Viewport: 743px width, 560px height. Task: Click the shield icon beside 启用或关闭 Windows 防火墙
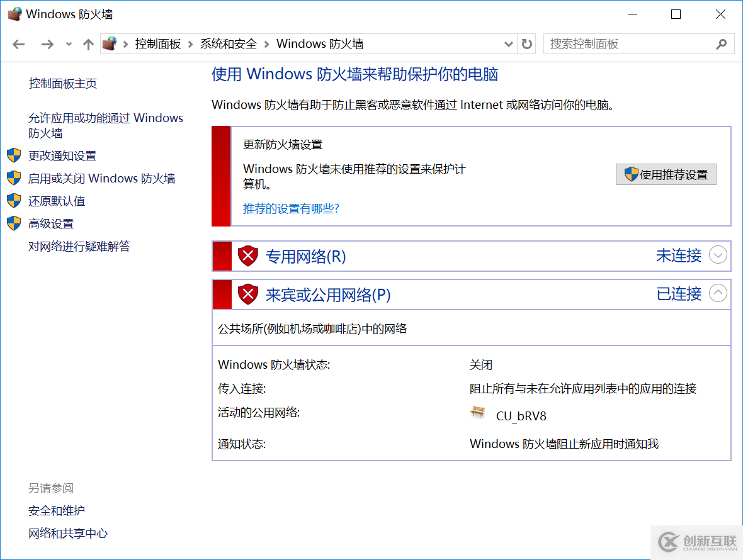[x=13, y=178]
